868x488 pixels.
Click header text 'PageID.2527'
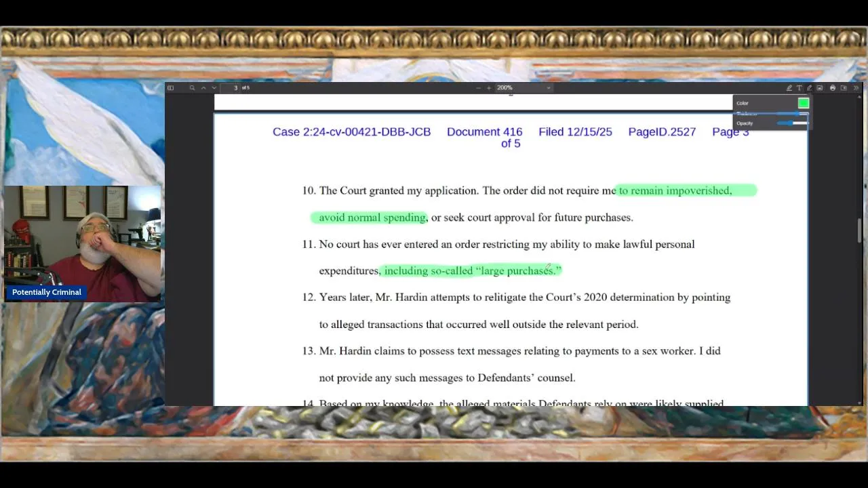tap(662, 131)
